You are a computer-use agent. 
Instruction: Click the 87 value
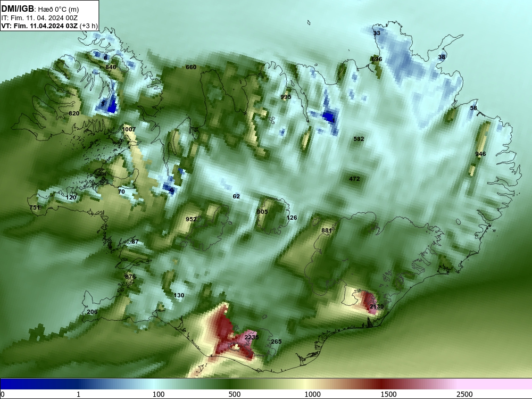(x=135, y=242)
